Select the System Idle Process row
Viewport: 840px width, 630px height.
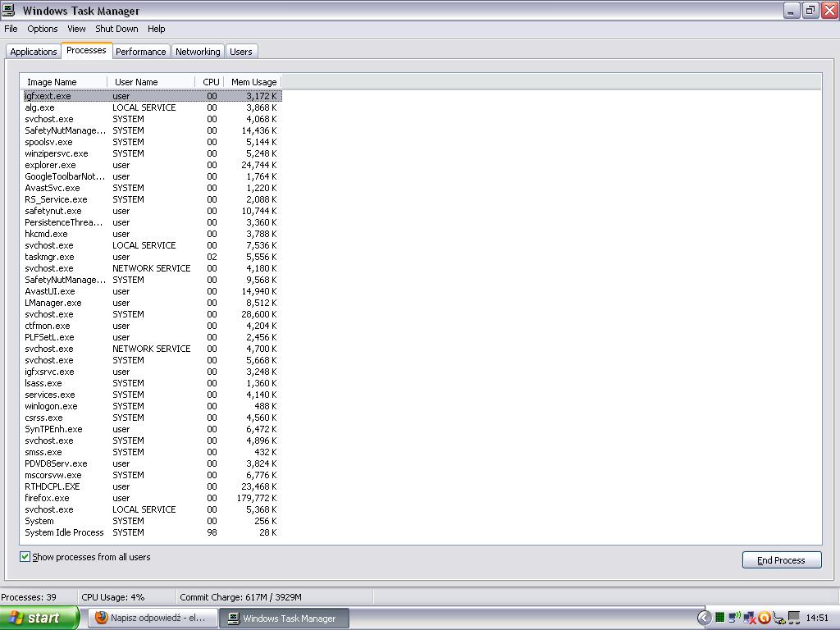click(x=152, y=532)
